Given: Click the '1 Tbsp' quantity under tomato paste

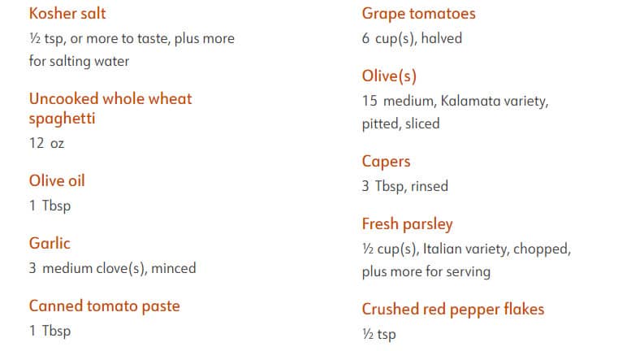Looking at the screenshot, I should [50, 331].
